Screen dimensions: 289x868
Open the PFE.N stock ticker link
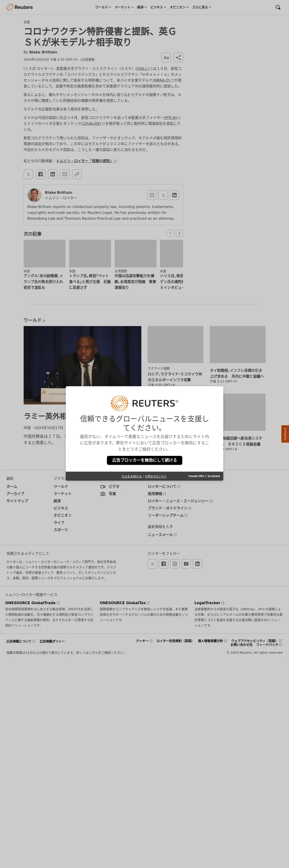(x=172, y=118)
